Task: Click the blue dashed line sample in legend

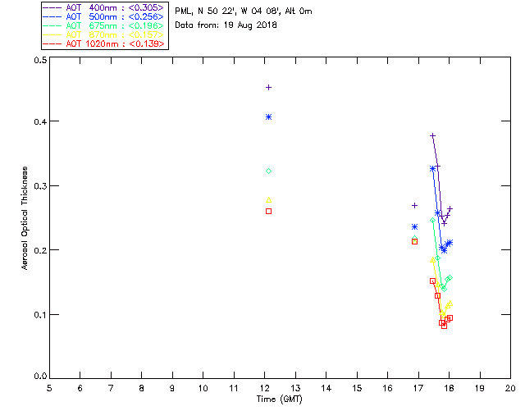Action: point(52,17)
